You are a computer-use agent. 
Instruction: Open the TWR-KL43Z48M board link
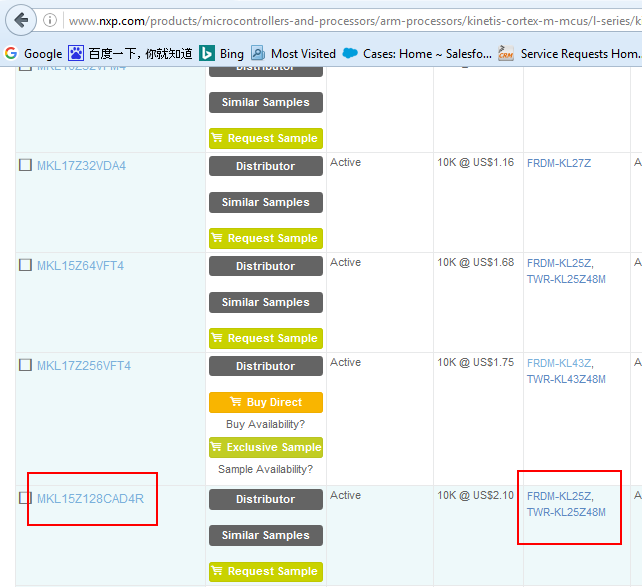[566, 379]
